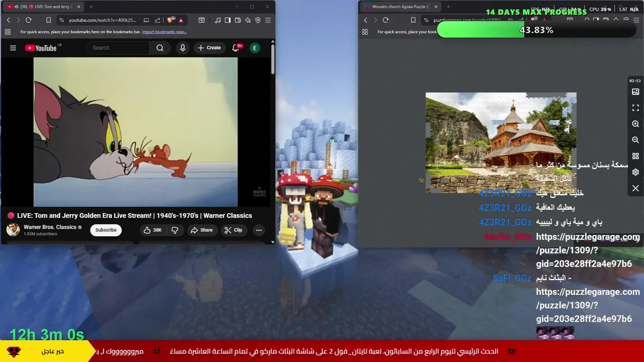Close the Tom and Jerry tab

pos(78,7)
